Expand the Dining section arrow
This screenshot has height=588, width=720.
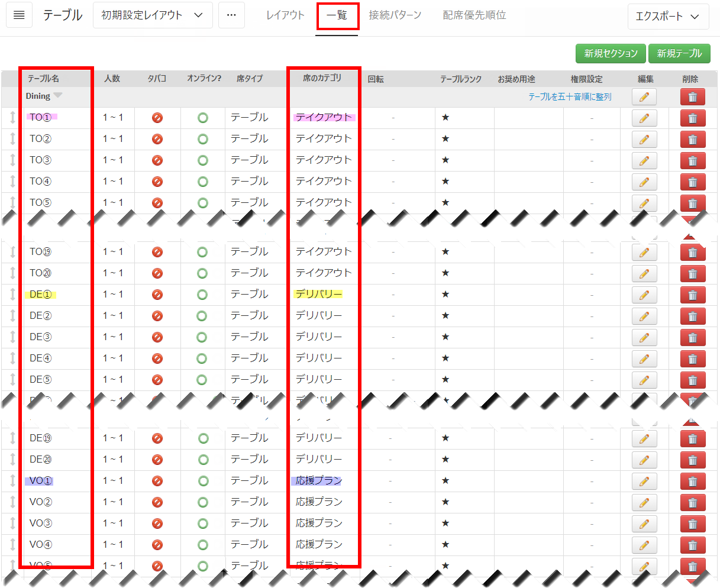click(x=57, y=96)
